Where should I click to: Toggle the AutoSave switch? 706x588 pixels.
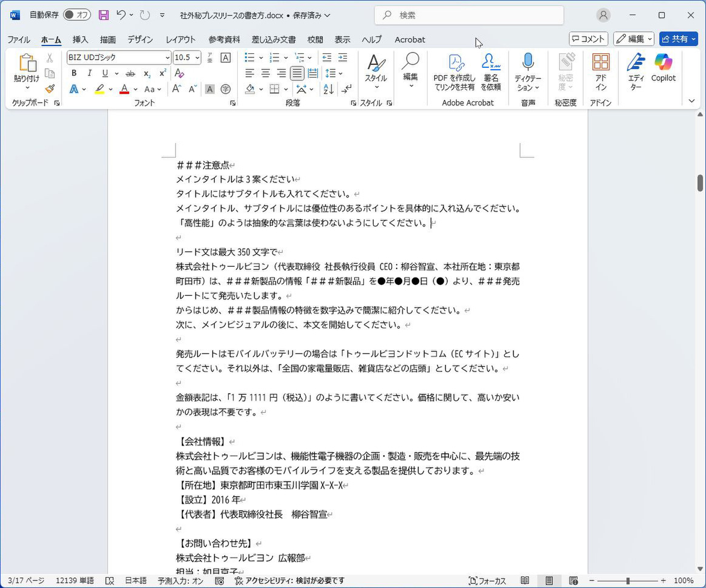(x=77, y=15)
